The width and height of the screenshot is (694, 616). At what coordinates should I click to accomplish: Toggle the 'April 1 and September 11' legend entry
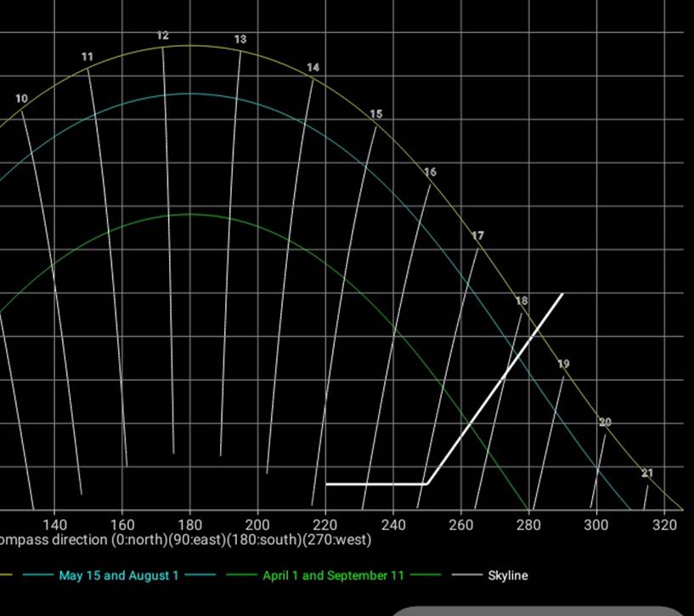pos(333,575)
